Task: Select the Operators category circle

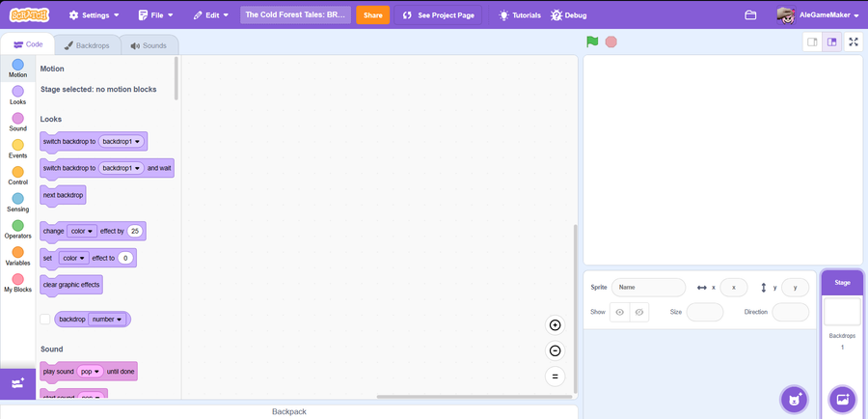Action: pyautogui.click(x=17, y=226)
